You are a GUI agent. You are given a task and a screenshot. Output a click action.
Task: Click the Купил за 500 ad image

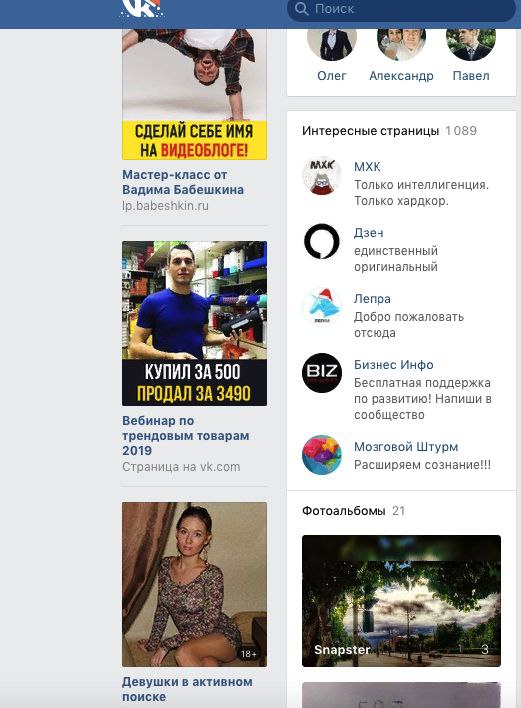click(194, 323)
